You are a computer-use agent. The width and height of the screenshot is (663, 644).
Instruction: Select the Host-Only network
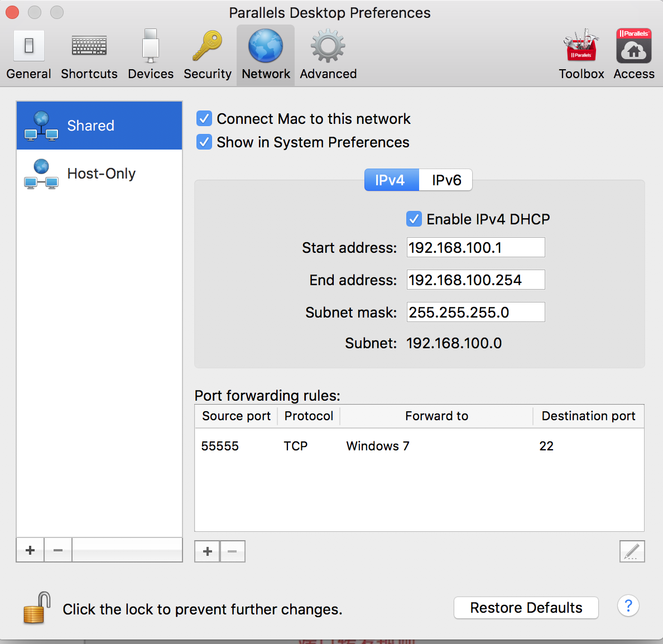coord(99,174)
